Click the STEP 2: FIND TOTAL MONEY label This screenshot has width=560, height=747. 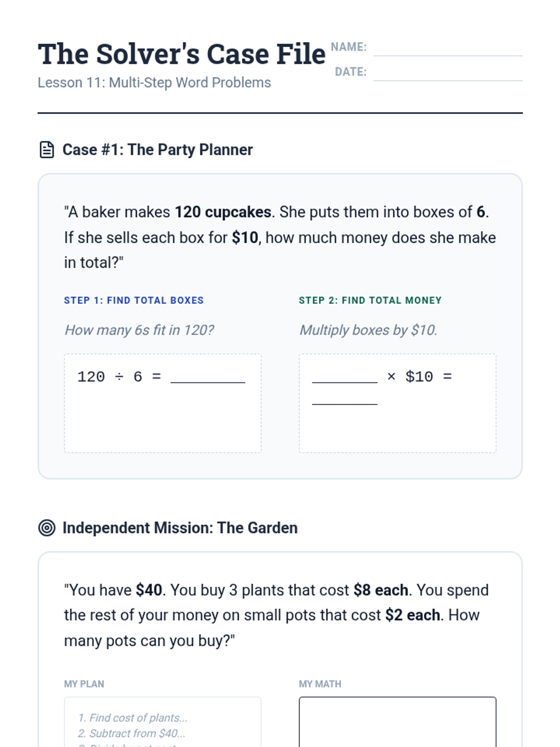(x=370, y=301)
